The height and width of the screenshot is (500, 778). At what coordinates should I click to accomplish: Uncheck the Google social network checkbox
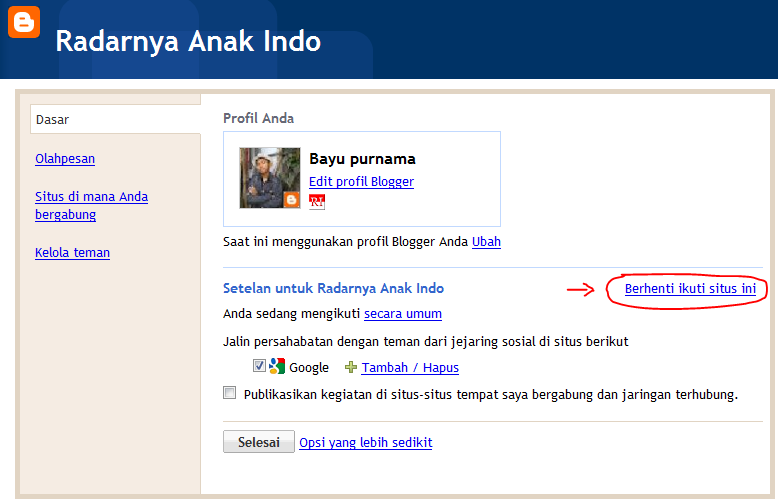pos(259,366)
